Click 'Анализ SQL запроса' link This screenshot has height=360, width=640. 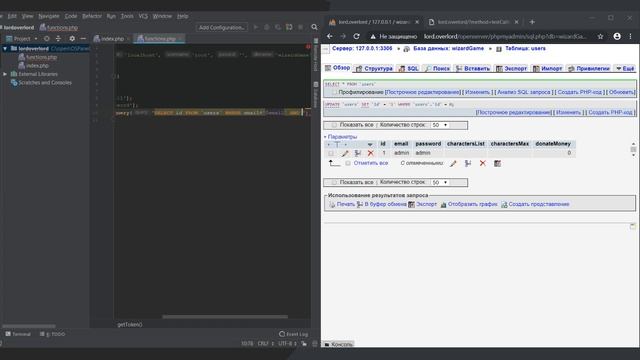tap(524, 92)
